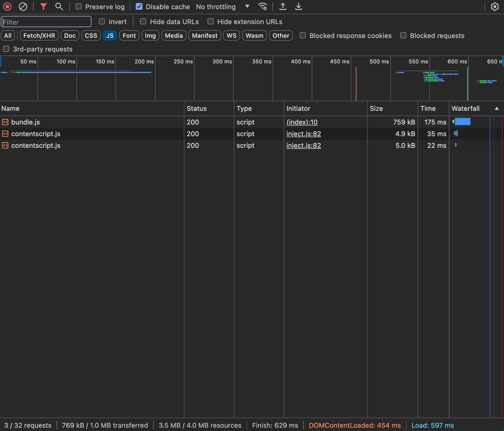Clear all network requests
Viewport: 504px width, 431px height.
[x=23, y=7]
